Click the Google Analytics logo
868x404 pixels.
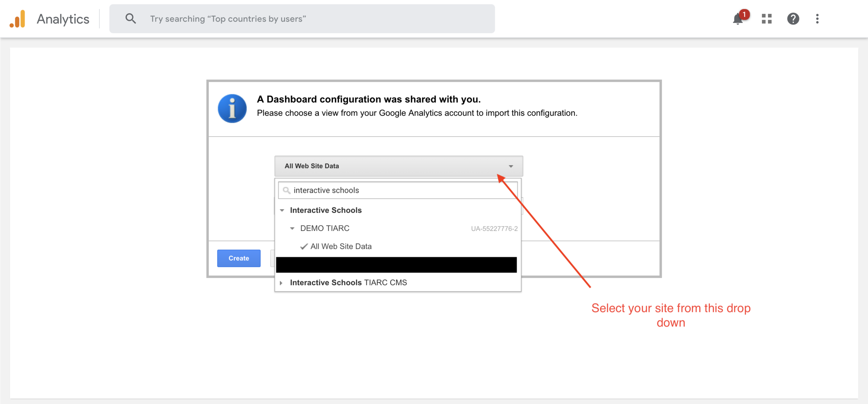click(x=17, y=19)
